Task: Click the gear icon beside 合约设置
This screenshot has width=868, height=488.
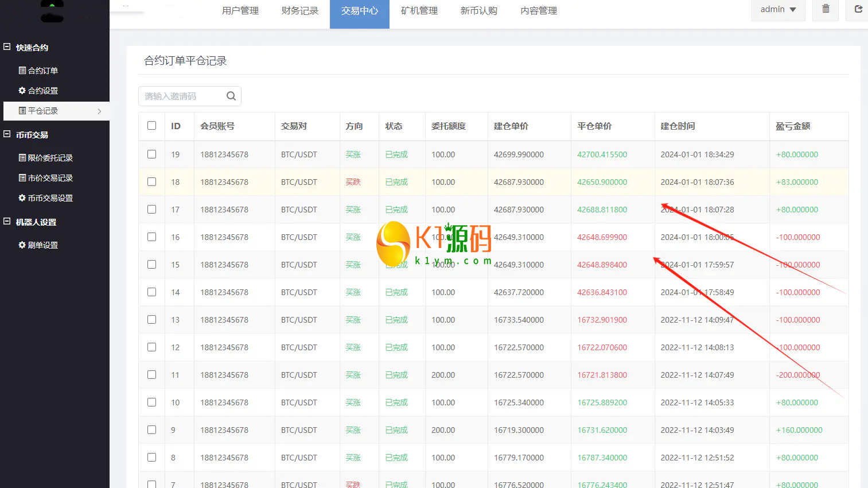Action: (22, 91)
